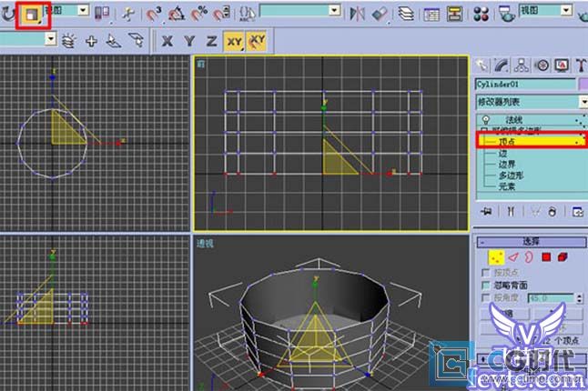588x391 pixels.
Task: Enable the angle snap toggle
Action: (177, 14)
